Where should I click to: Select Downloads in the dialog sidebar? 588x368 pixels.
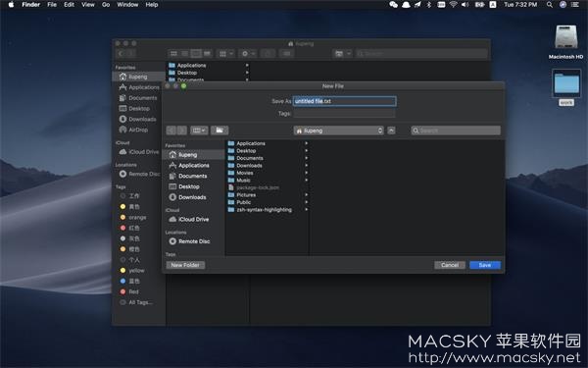pos(193,197)
